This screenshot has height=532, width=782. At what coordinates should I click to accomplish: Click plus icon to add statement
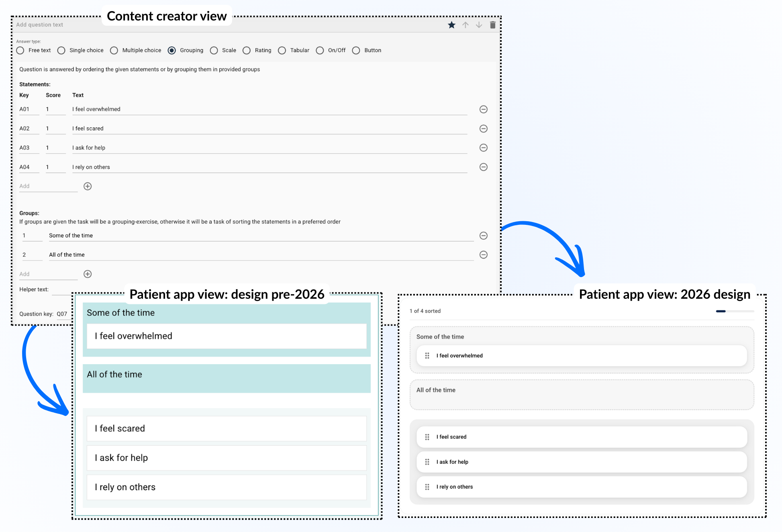click(x=88, y=186)
